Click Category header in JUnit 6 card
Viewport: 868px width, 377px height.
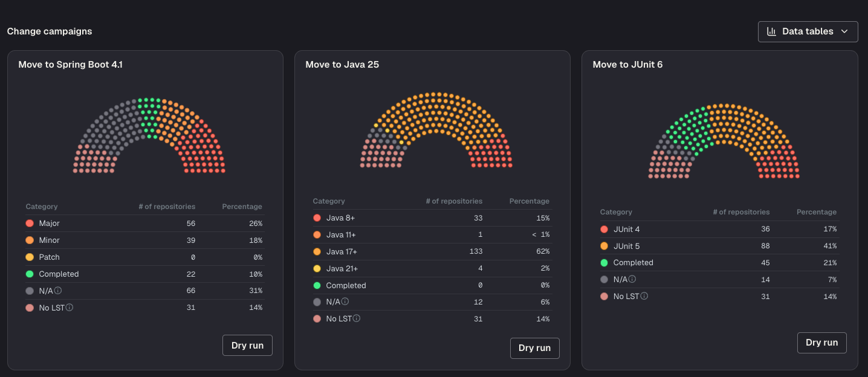616,212
